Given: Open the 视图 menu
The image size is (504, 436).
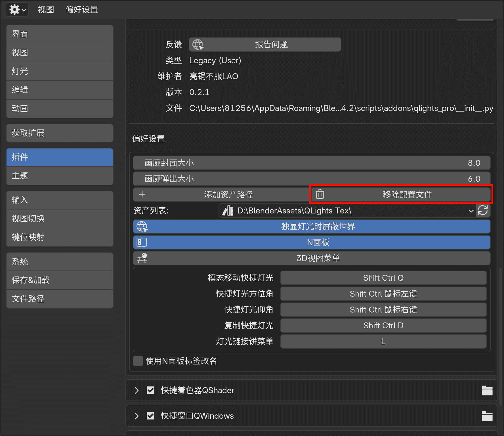Looking at the screenshot, I should click(46, 10).
